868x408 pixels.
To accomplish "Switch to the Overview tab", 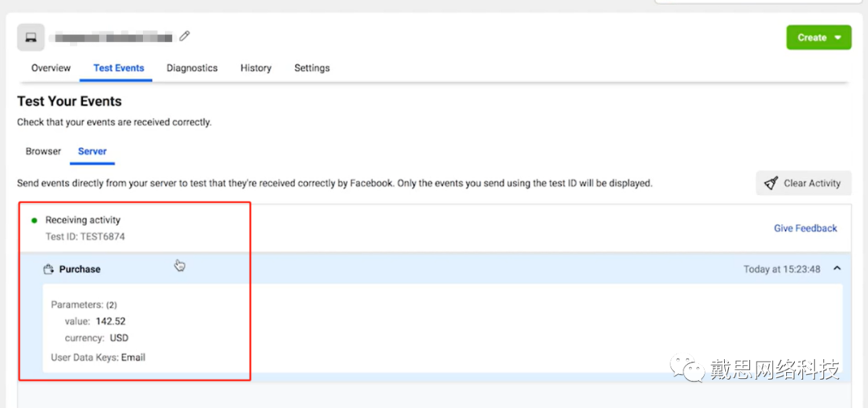I will click(x=51, y=68).
